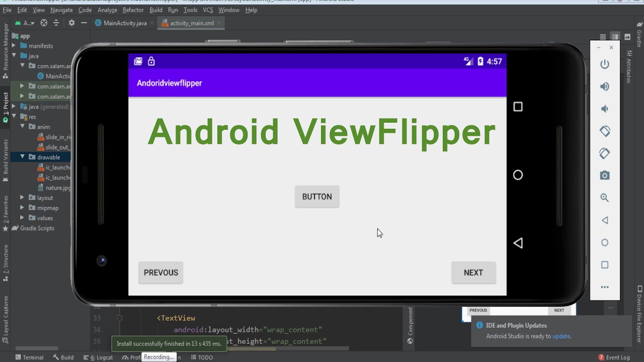Expand the mipmap folder
Image resolution: width=644 pixels, height=362 pixels.
coord(22,208)
